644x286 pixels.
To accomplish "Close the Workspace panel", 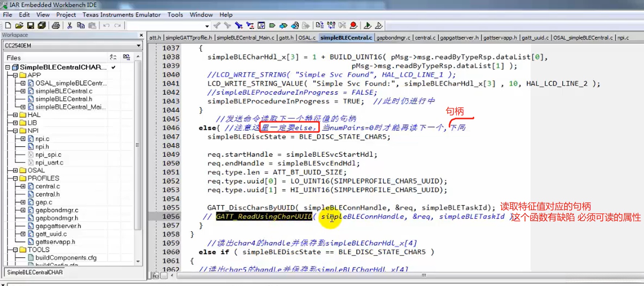I will (141, 35).
